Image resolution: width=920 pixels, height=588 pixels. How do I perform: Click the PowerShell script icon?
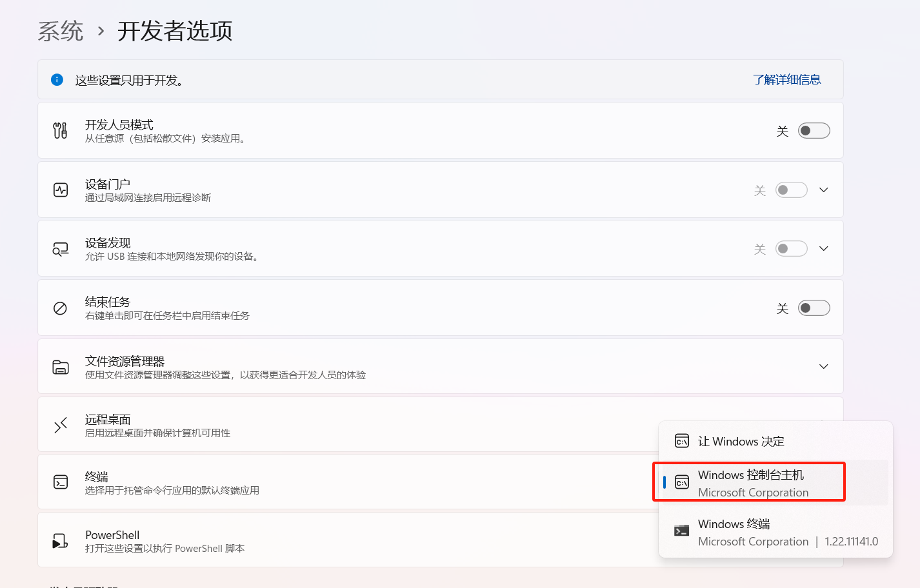(x=60, y=541)
